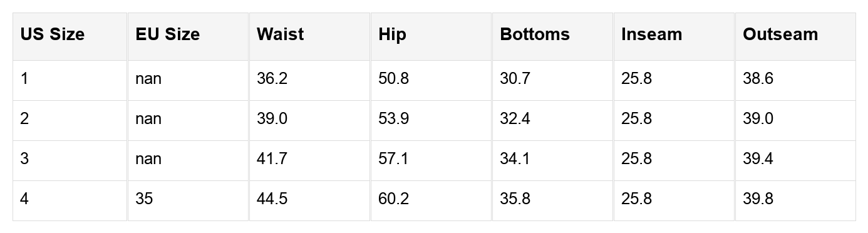Click the Waist column header
868x233 pixels.
pos(309,36)
